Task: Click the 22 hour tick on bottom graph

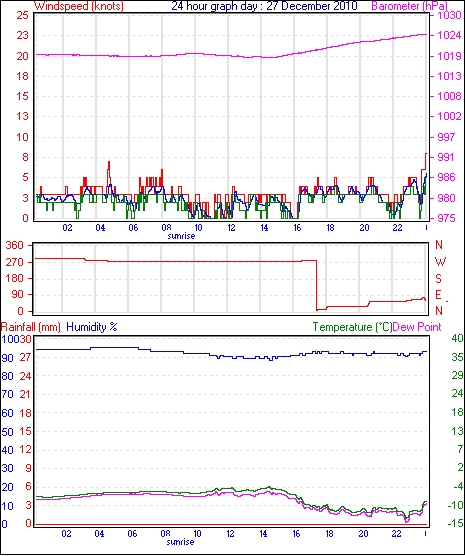Action: tap(396, 534)
